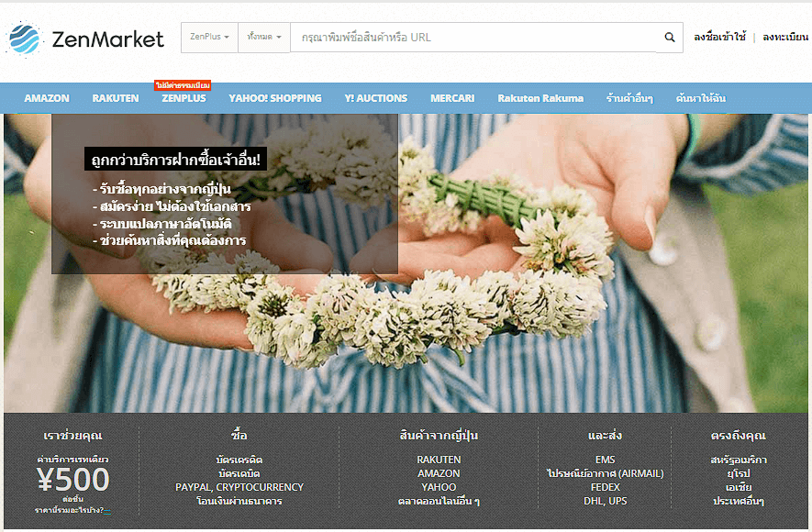The width and height of the screenshot is (812, 532).
Task: Click the ไปรษณีย์อากาศ (AIRMAIL) text
Action: [x=605, y=473]
